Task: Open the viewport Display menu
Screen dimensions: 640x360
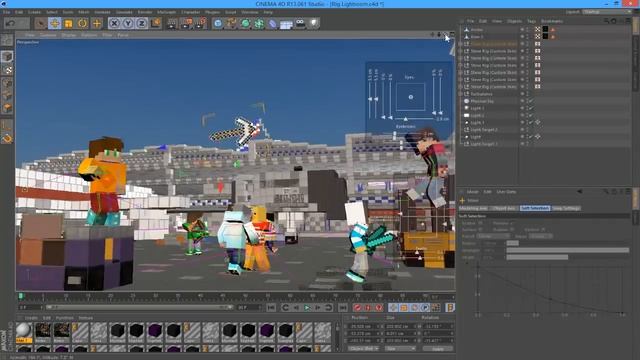Action: tap(69, 35)
